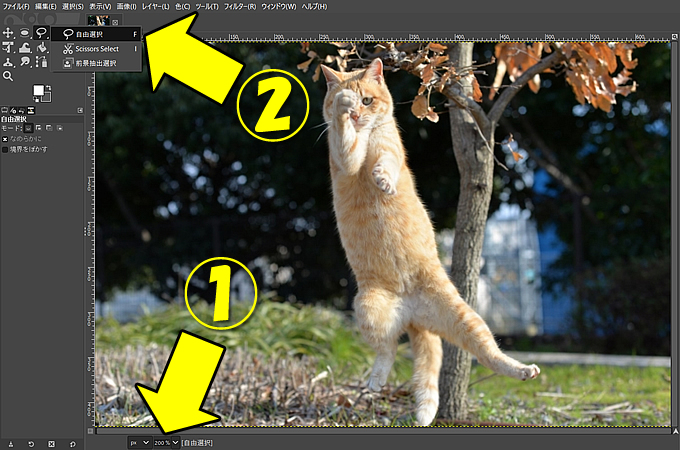Swap foreground and background colors
The height and width of the screenshot is (450, 680).
pos(48,88)
